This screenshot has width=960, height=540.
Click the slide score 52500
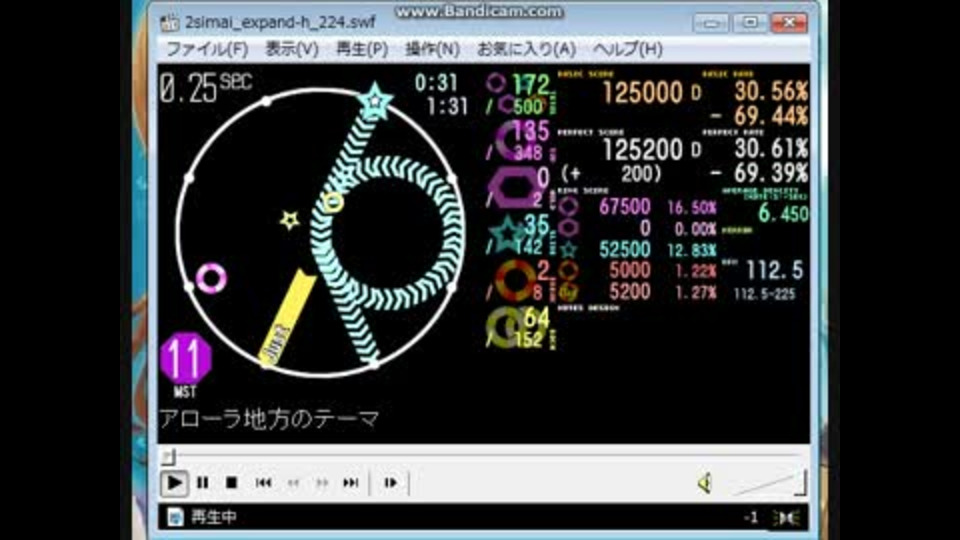[624, 250]
